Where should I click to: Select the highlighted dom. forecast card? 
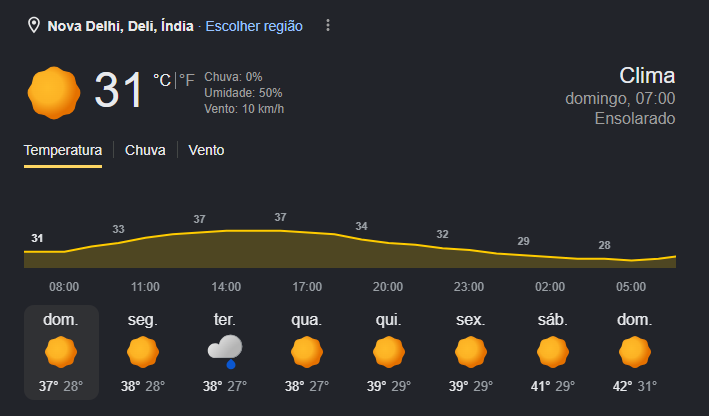pyautogui.click(x=61, y=353)
